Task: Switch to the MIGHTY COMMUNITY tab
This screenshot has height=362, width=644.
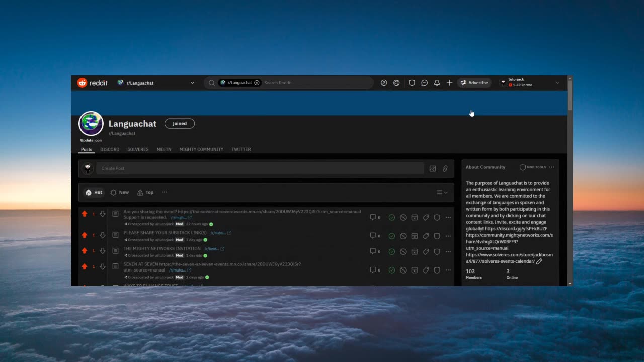Action: (201, 149)
